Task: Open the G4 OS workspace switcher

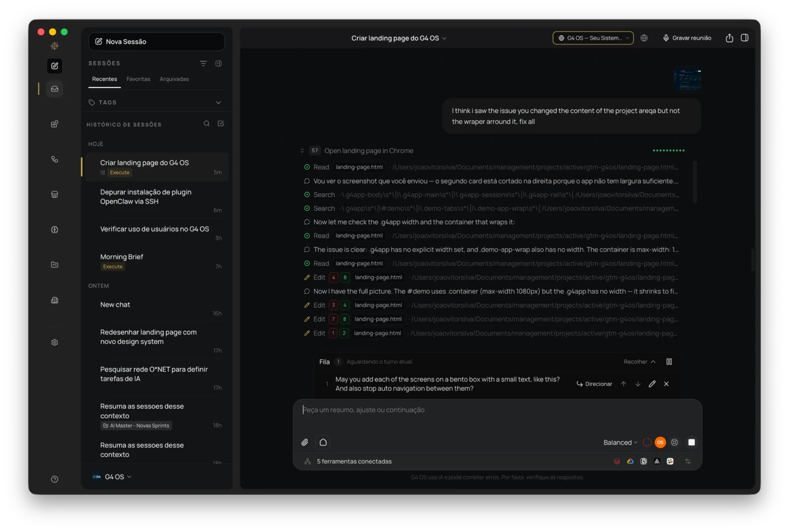Action: [x=112, y=477]
